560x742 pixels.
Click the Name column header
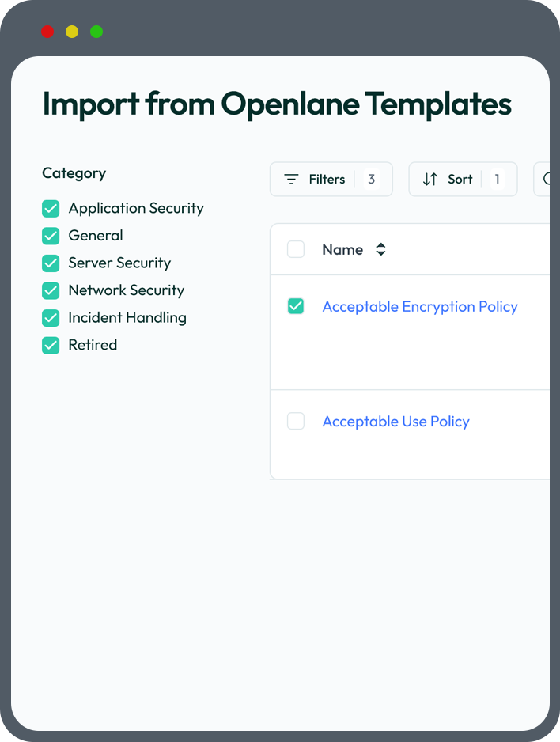342,249
